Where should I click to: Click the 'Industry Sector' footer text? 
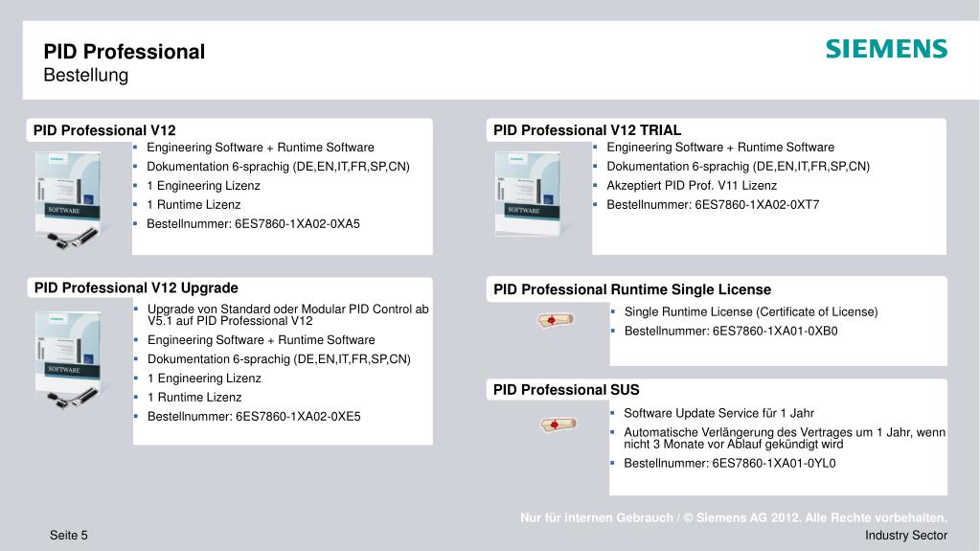(905, 536)
